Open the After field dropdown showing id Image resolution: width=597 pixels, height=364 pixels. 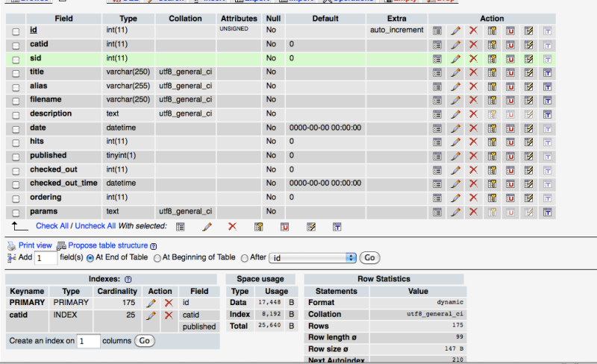[x=313, y=257]
